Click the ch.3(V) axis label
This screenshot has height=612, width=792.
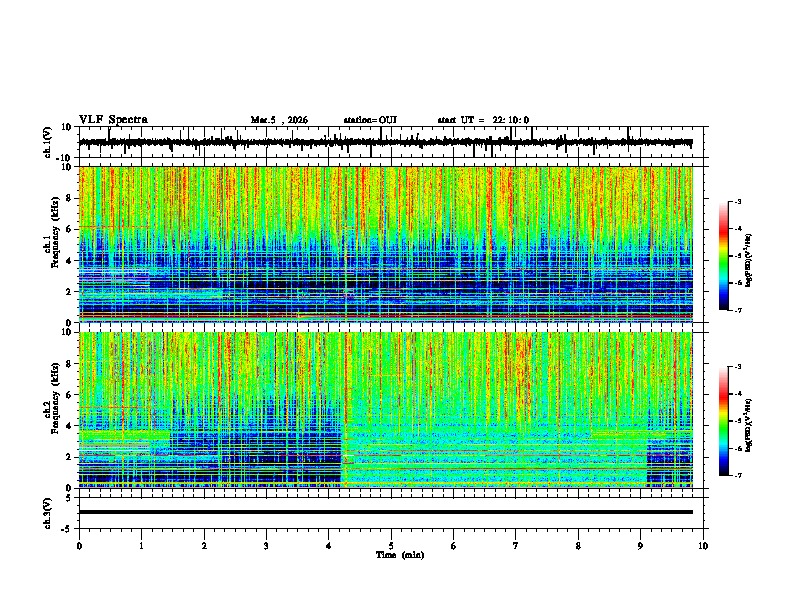pos(48,513)
